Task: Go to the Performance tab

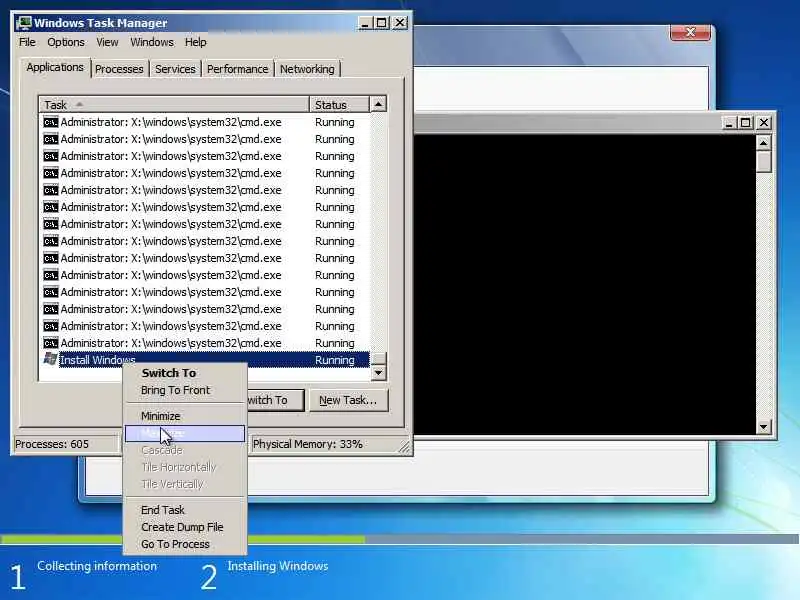Action: click(237, 69)
